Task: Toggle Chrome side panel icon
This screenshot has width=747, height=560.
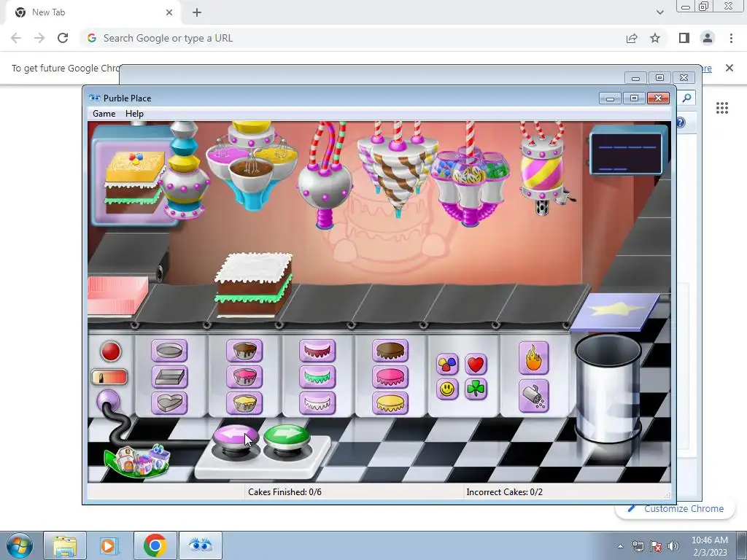Action: pyautogui.click(x=684, y=38)
